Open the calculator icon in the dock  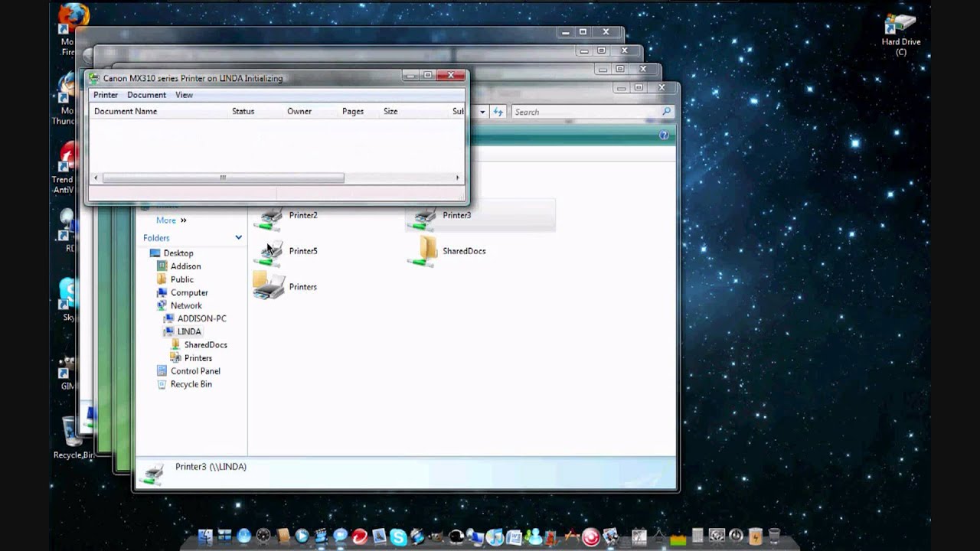[697, 536]
